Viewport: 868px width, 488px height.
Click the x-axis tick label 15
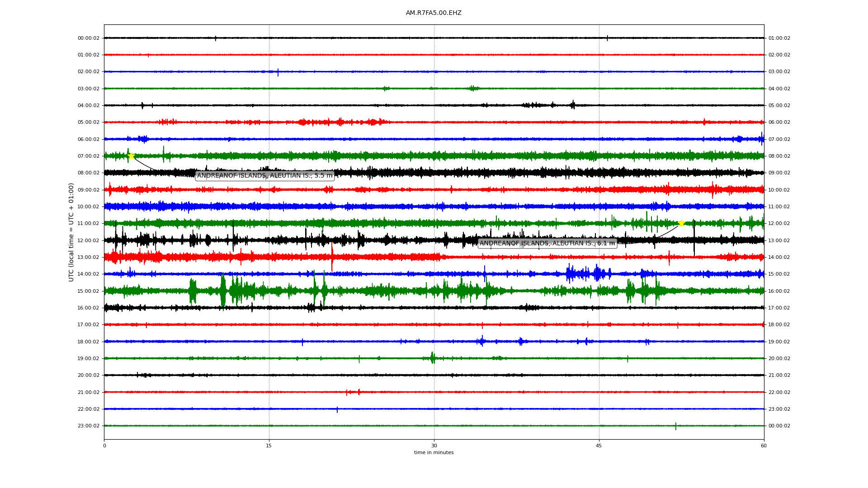[269, 446]
